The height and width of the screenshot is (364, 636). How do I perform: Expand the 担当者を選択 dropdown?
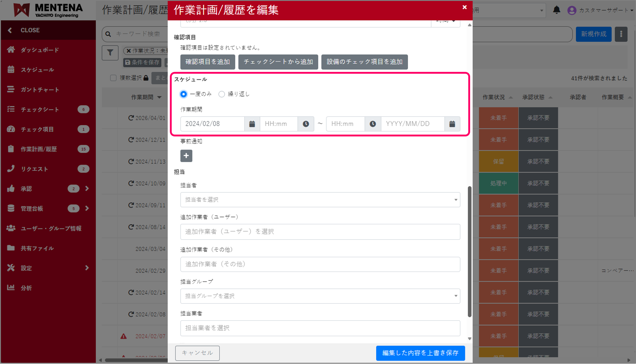coord(320,200)
